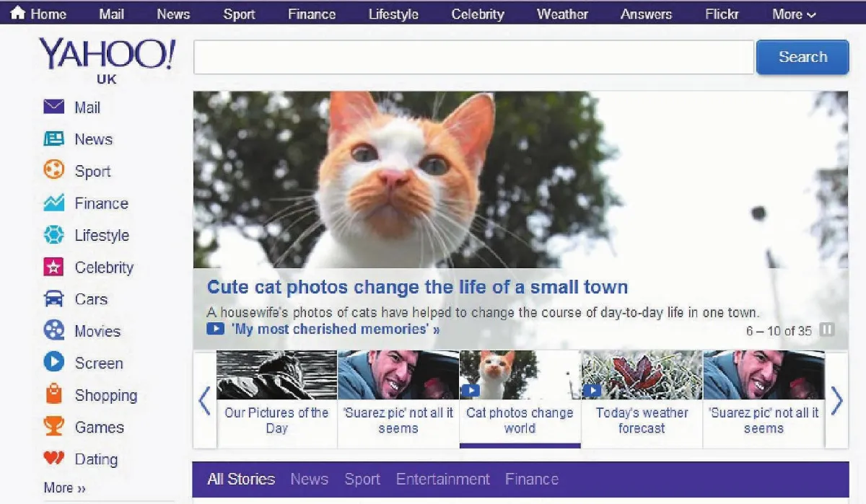Screen dimensions: 866x504
Task: Open the 'My most cherished memories' link
Action: pyautogui.click(x=335, y=330)
